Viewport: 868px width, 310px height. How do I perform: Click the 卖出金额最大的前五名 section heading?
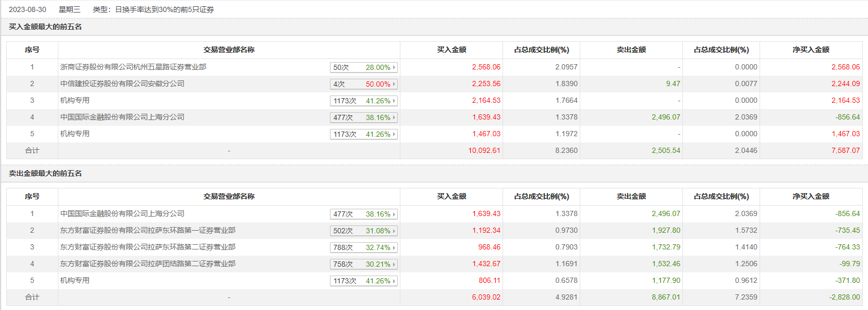[45, 173]
